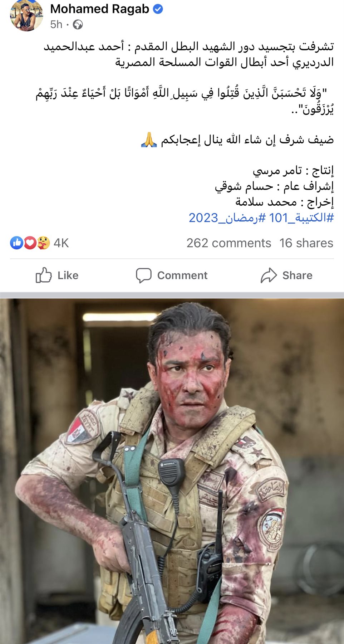This screenshot has width=344, height=644.
Task: Tap the Like button label
Action: 68,275
